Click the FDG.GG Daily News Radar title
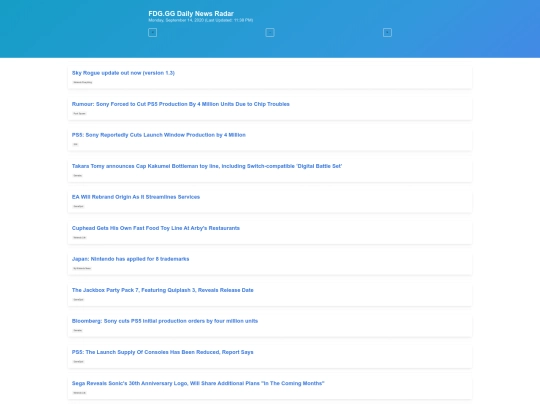Screen dimensions: 540x405 [191, 13]
